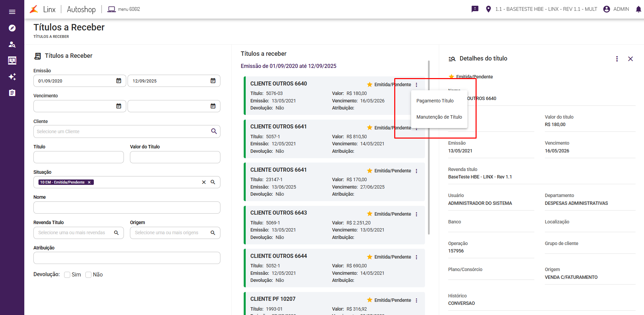Click the compass navigation icon
644x315 pixels.
point(12,28)
